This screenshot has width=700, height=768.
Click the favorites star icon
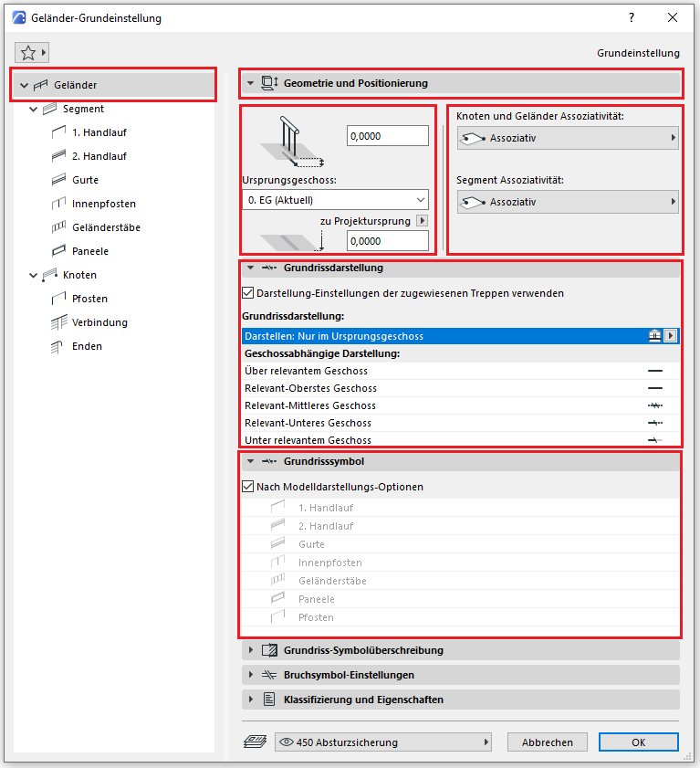click(27, 53)
